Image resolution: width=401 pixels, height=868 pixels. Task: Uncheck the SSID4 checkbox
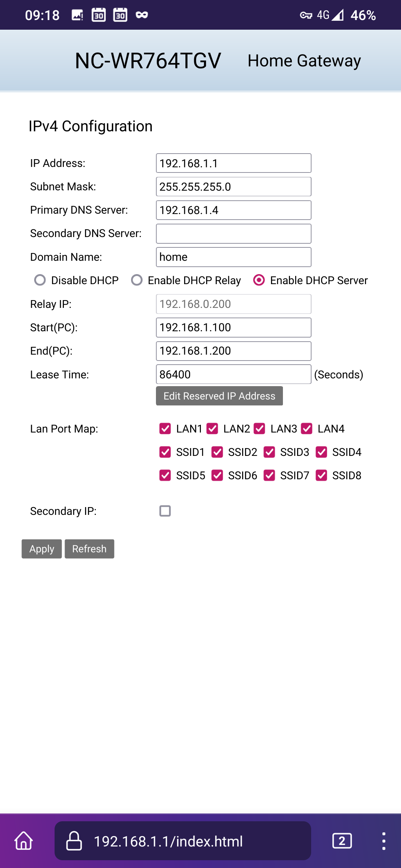click(x=321, y=452)
